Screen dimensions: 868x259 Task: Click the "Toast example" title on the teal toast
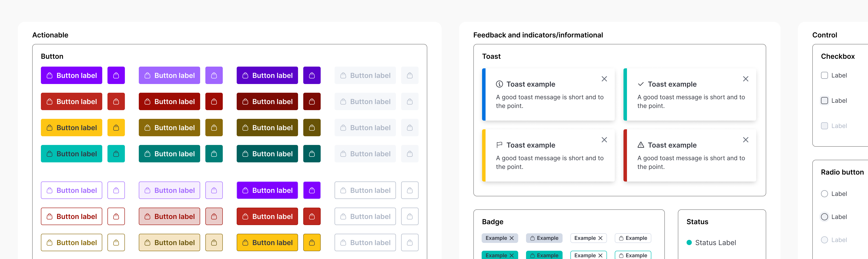pyautogui.click(x=672, y=84)
